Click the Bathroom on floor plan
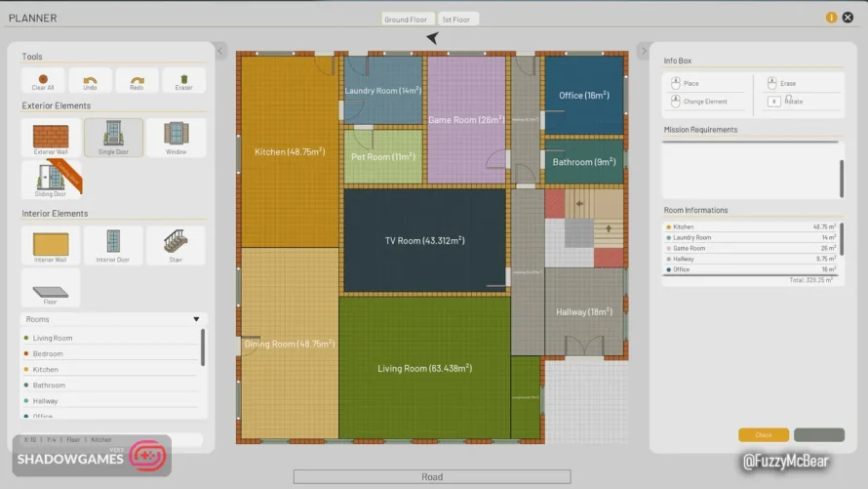 584,162
